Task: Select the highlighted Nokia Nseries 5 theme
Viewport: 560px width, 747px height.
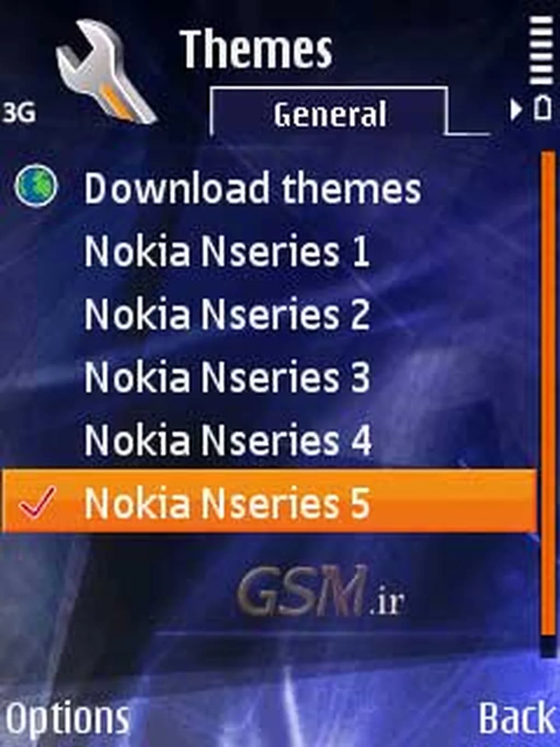Action: pos(269,501)
